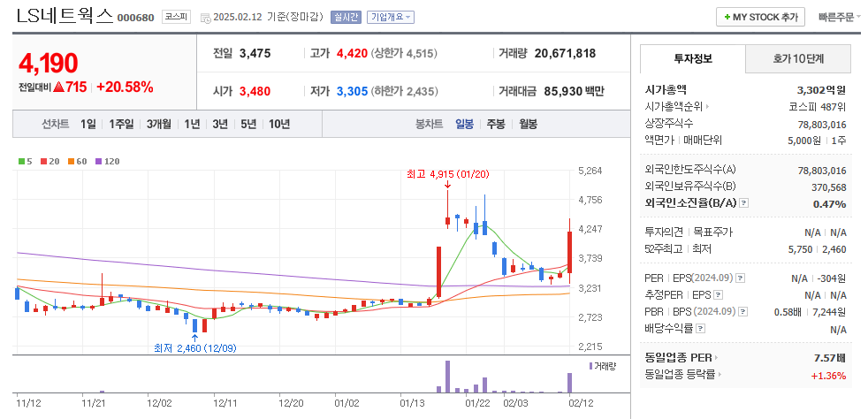Show the 주봉 weekly candle chart
This screenshot has width=868, height=419.
(x=496, y=124)
